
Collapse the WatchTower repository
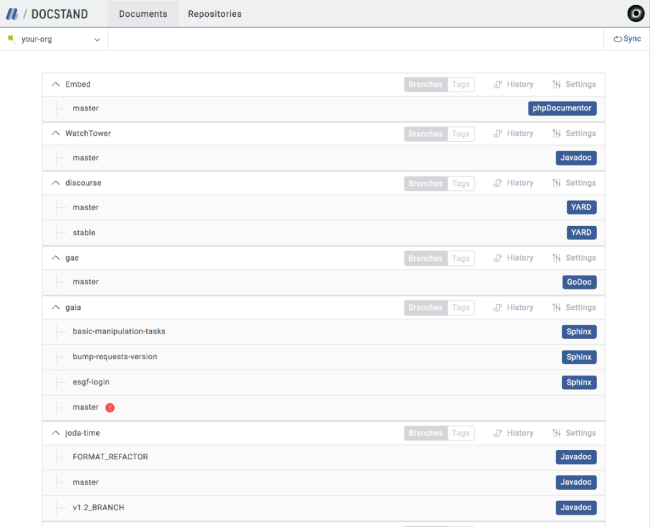[x=56, y=133]
